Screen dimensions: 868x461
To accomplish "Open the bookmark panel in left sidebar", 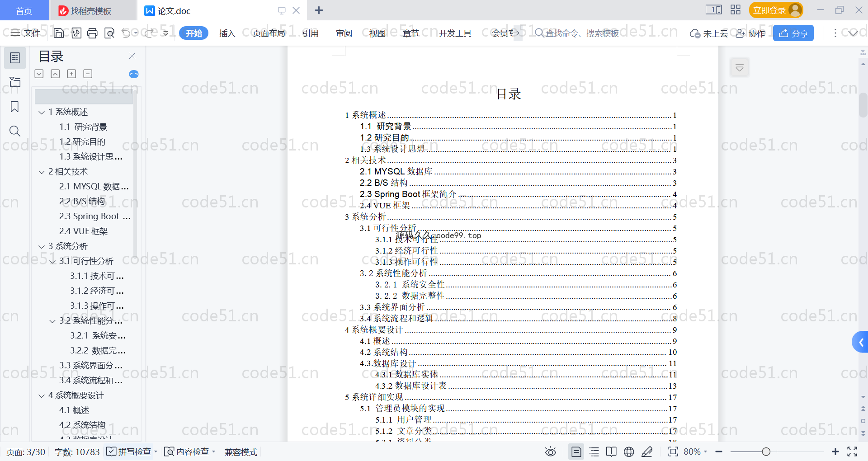I will (15, 107).
